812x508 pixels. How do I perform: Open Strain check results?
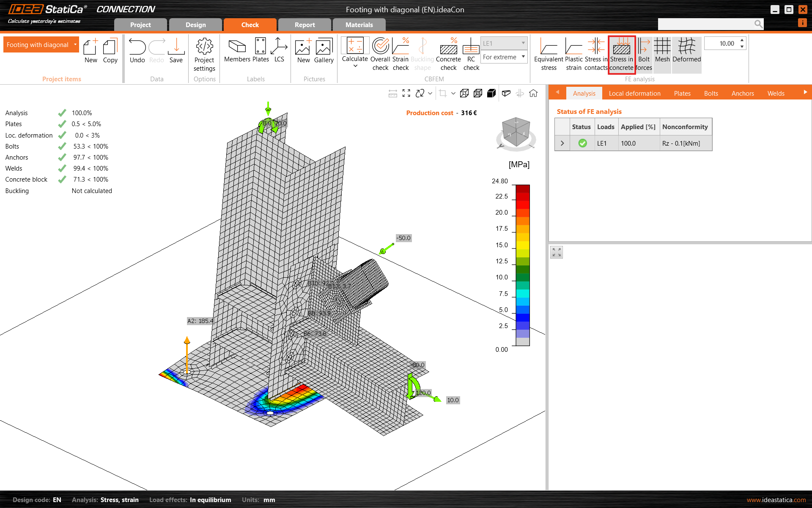[x=401, y=55]
